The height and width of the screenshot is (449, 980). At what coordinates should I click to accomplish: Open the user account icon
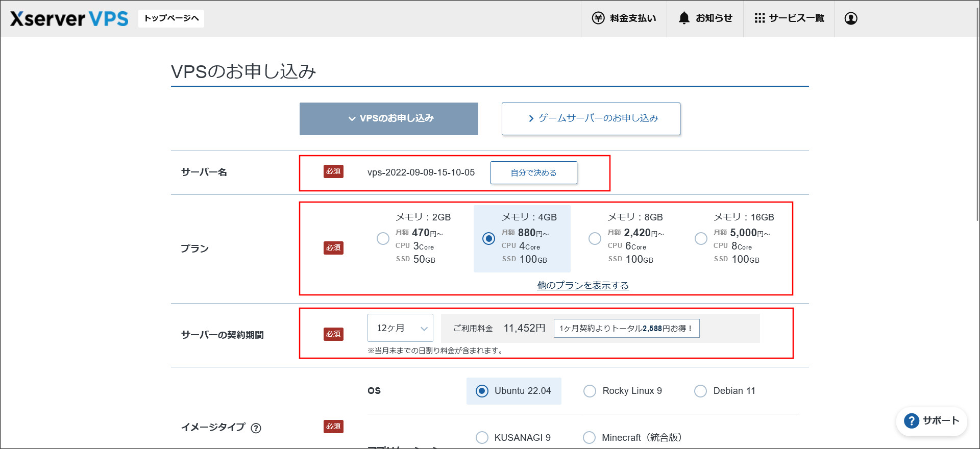[x=851, y=18]
